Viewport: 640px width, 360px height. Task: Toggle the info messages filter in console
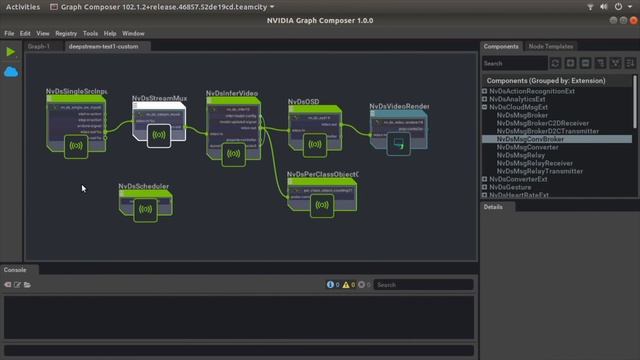click(333, 284)
